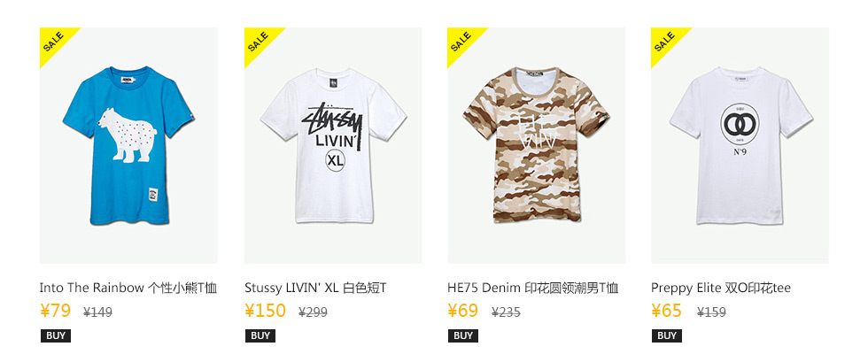Viewport: 868px width, 362px height.
Task: Open the camouflage T-shirt product image
Action: pos(537,145)
